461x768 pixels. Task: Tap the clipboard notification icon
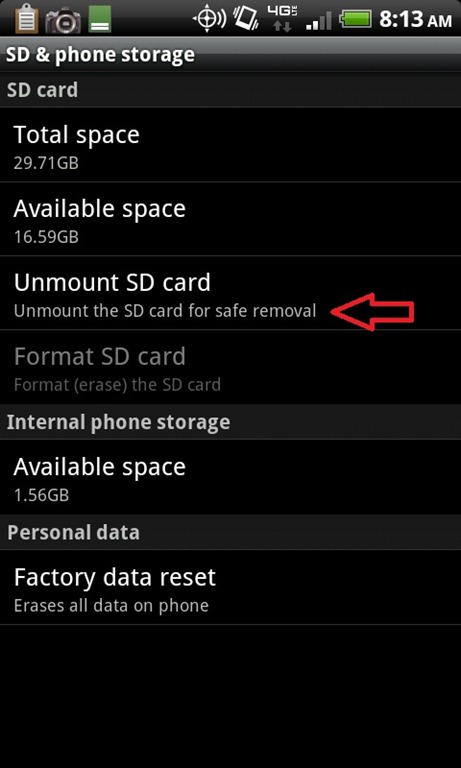25,20
